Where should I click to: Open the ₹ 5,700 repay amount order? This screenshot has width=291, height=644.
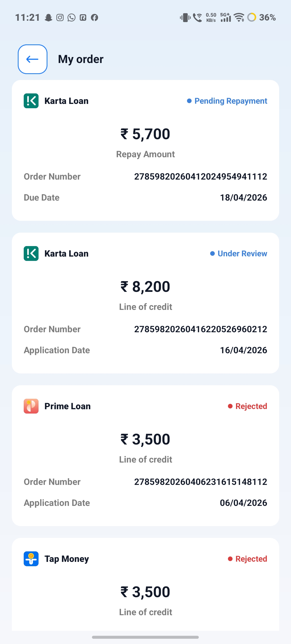[145, 134]
